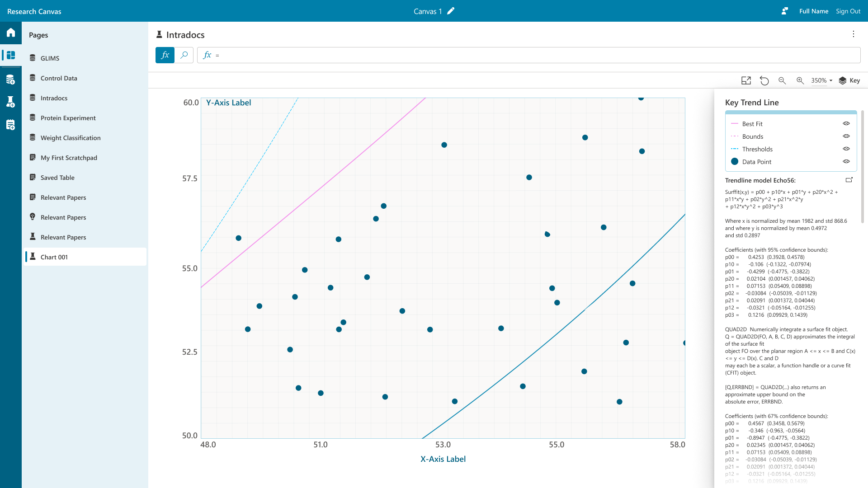Open the 350% zoom level dropdown
Viewport: 868px width, 488px height.
(x=821, y=80)
